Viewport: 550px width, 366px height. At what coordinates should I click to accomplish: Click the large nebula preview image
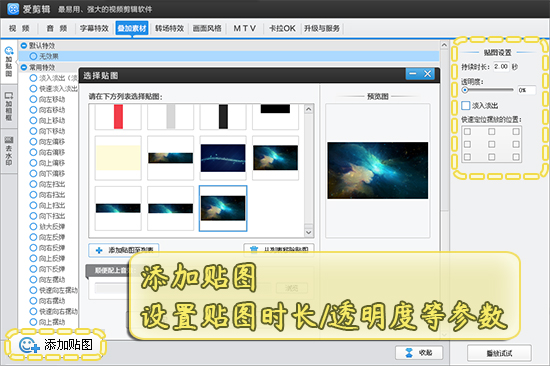(377, 171)
